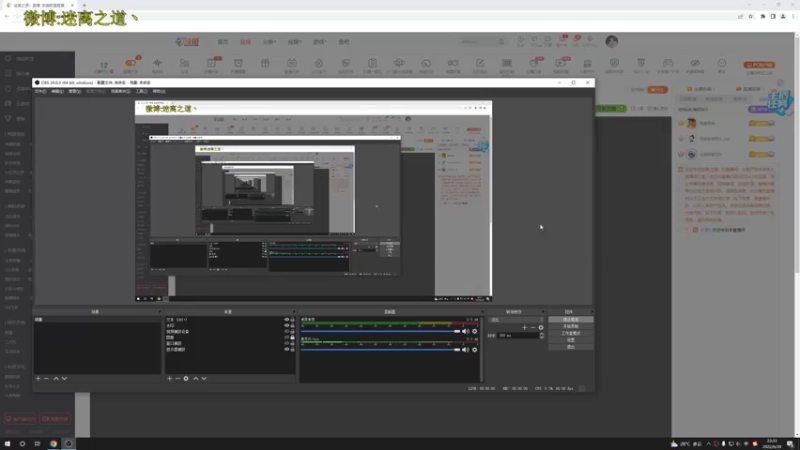The width and height of the screenshot is (800, 450).
Task: Click site logo in browser page header
Action: 187,42
